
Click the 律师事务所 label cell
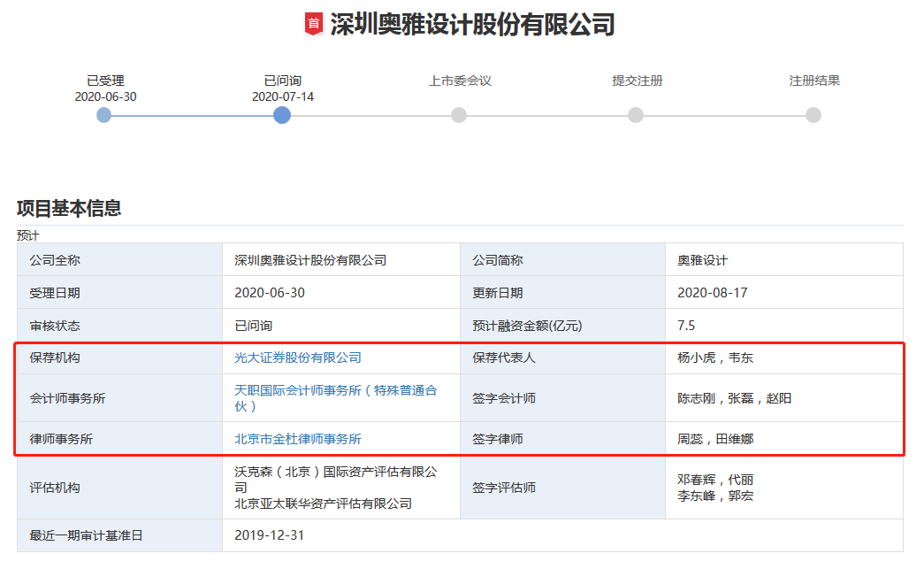pos(119,439)
